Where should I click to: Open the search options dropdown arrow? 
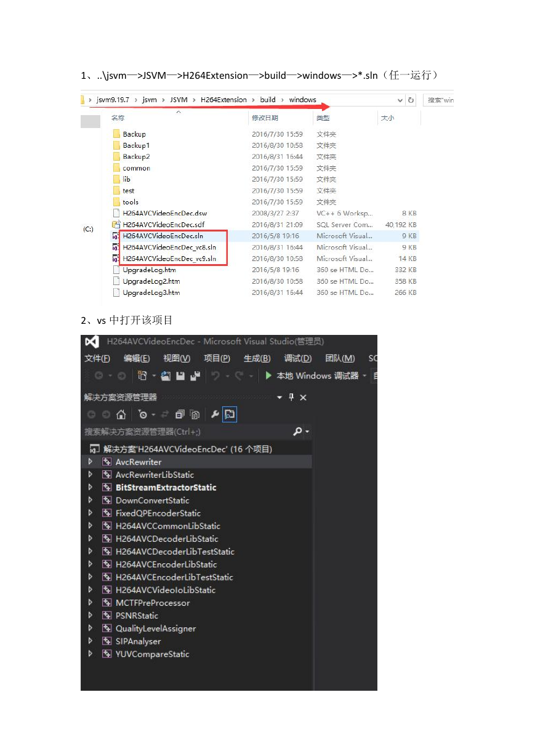(x=307, y=432)
